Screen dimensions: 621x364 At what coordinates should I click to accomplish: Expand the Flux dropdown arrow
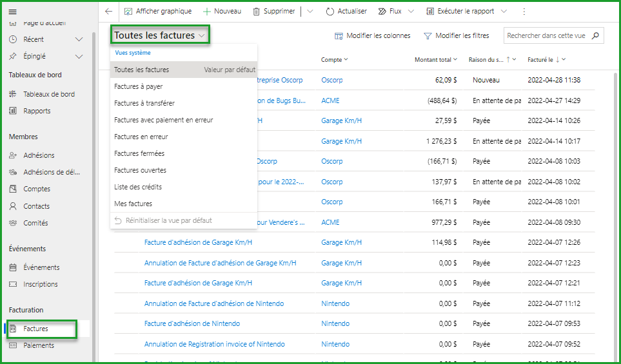[411, 12]
